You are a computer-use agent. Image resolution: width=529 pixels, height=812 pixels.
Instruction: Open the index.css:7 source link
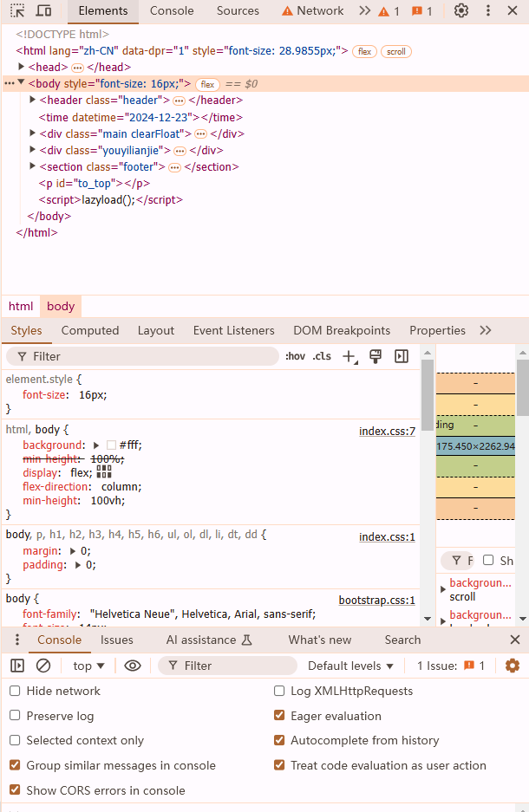pyautogui.click(x=387, y=431)
